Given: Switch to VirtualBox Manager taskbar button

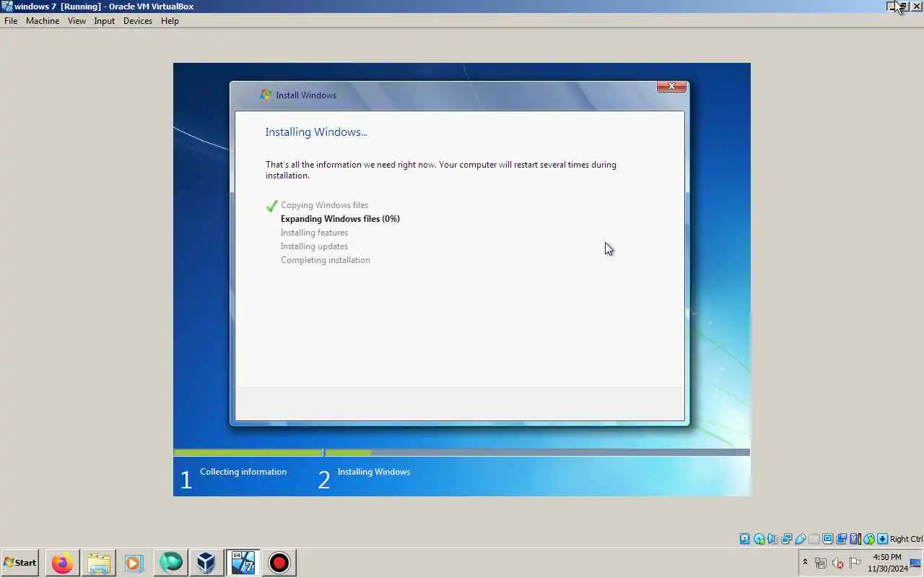Looking at the screenshot, I should (206, 562).
